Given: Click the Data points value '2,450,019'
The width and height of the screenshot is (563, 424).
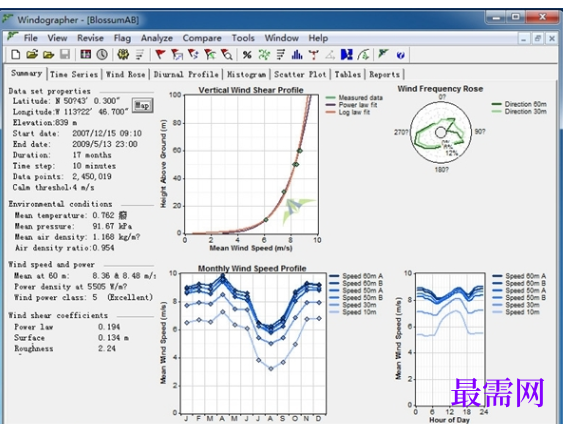Looking at the screenshot, I should [x=92, y=176].
